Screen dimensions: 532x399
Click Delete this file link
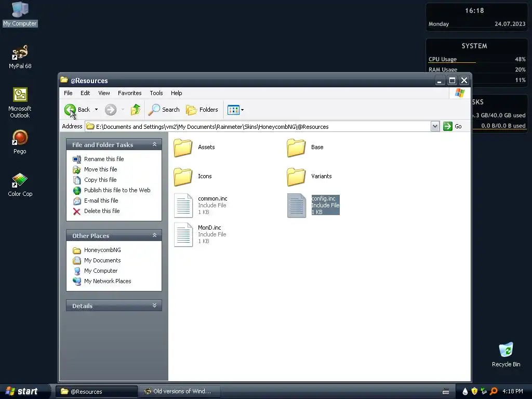pos(102,211)
